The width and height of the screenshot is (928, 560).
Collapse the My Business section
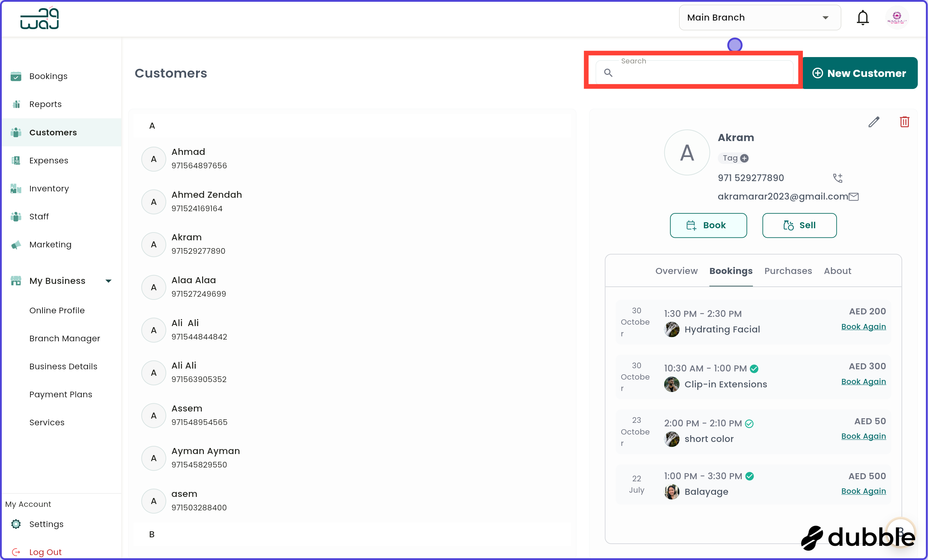coord(108,281)
